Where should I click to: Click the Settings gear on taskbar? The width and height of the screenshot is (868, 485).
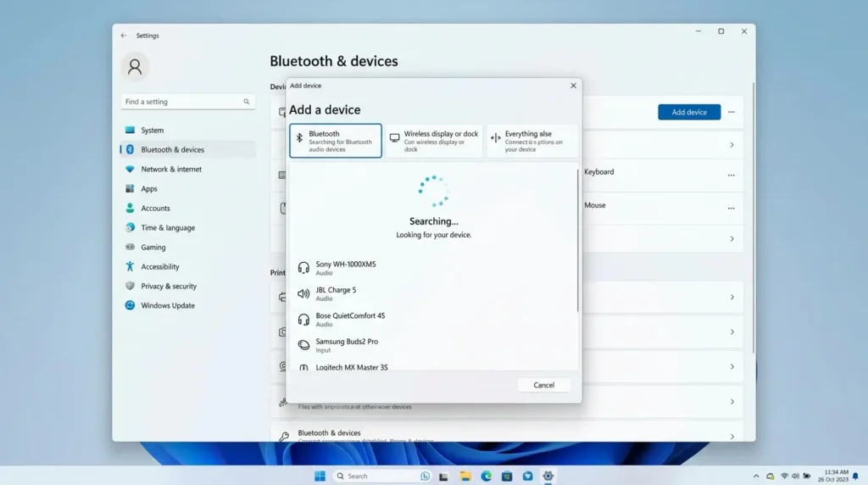point(548,477)
